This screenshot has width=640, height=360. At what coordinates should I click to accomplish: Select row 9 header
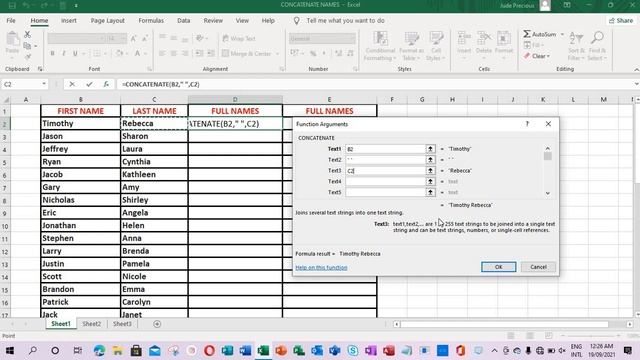pos(5,213)
